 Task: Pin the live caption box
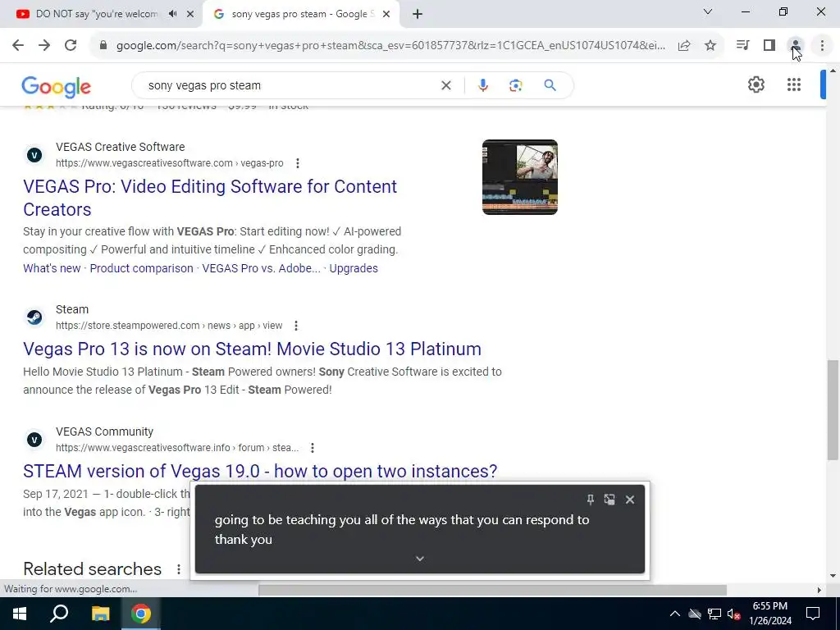591,500
